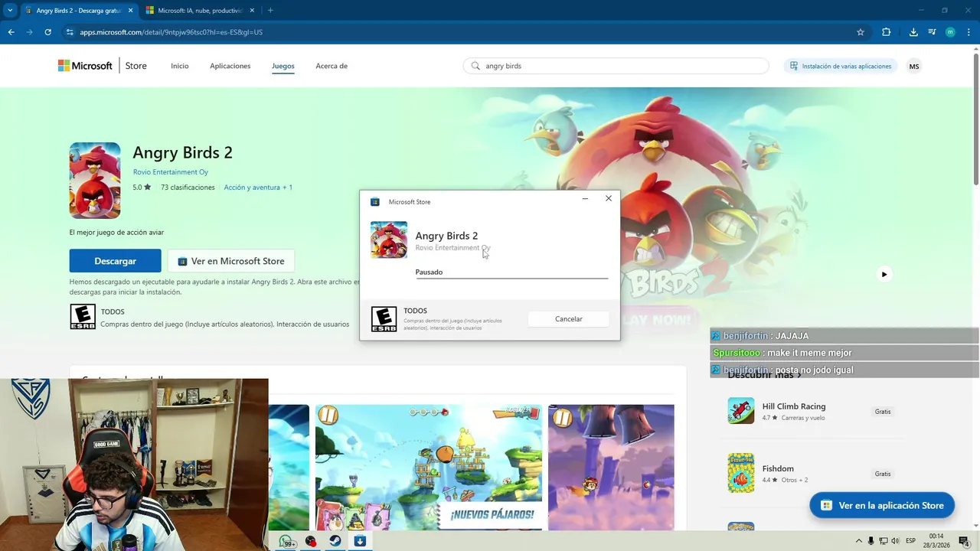Click the address bar URL
This screenshot has width=980, height=551.
point(171,32)
